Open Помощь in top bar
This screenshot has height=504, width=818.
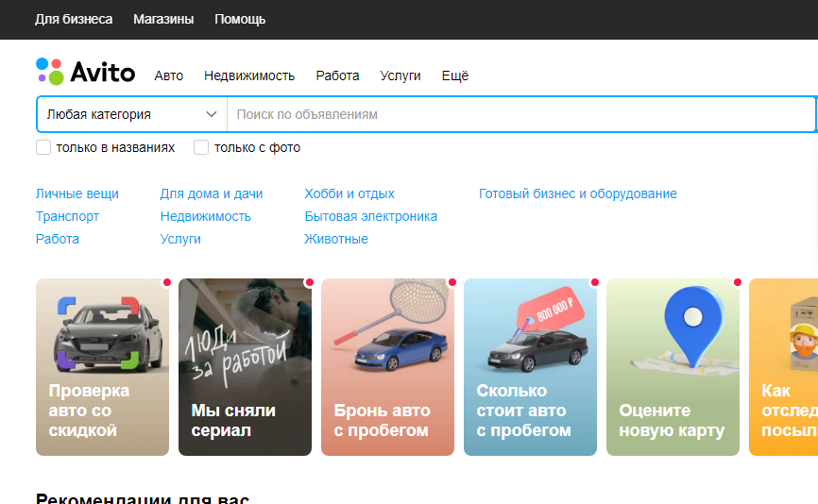pyautogui.click(x=240, y=19)
